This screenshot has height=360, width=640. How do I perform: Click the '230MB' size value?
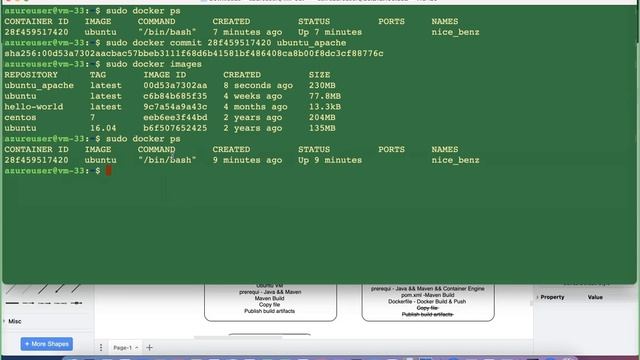[x=322, y=86]
